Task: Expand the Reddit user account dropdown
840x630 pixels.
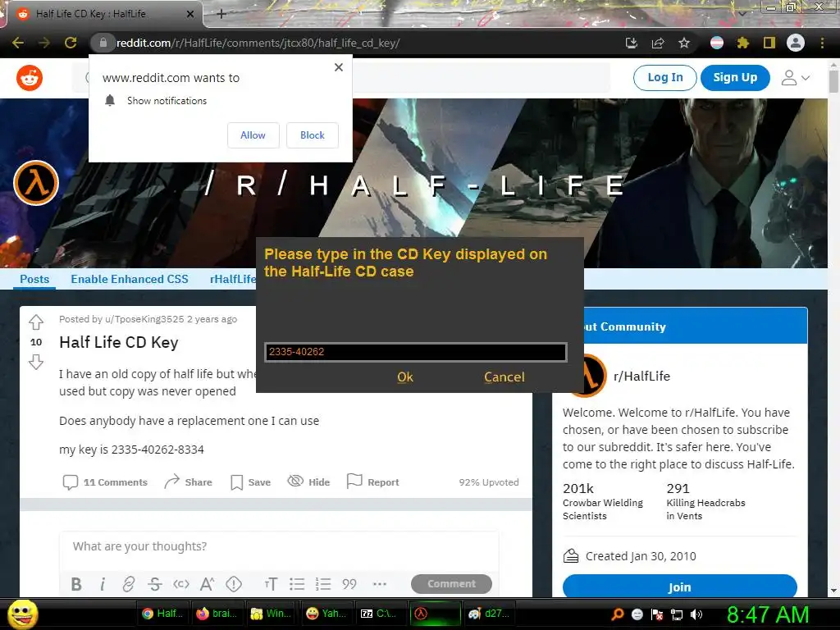Action: tap(796, 78)
